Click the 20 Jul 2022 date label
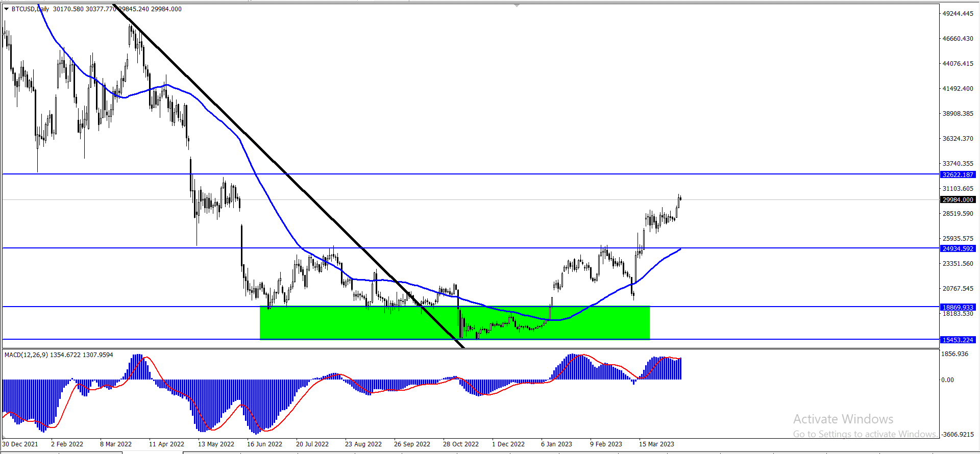 tap(312, 444)
